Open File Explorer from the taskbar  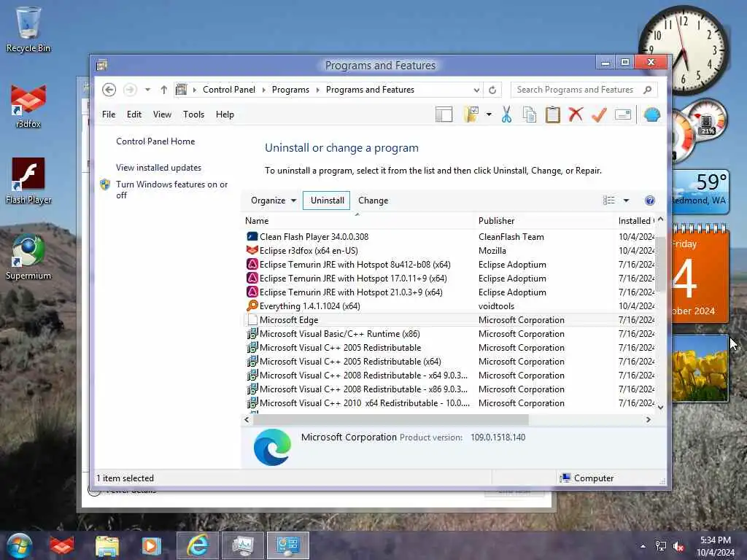[107, 545]
